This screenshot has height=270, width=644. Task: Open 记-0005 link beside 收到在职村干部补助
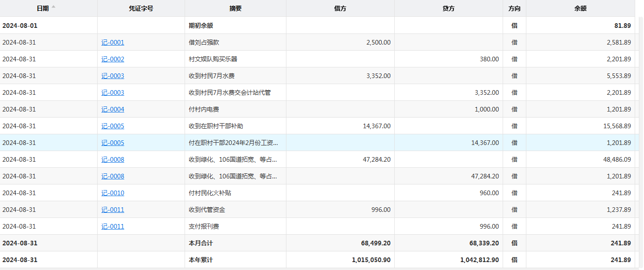point(113,126)
